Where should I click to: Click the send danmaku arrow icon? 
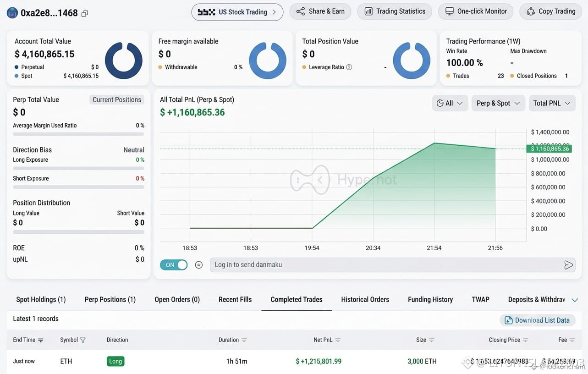[568, 265]
